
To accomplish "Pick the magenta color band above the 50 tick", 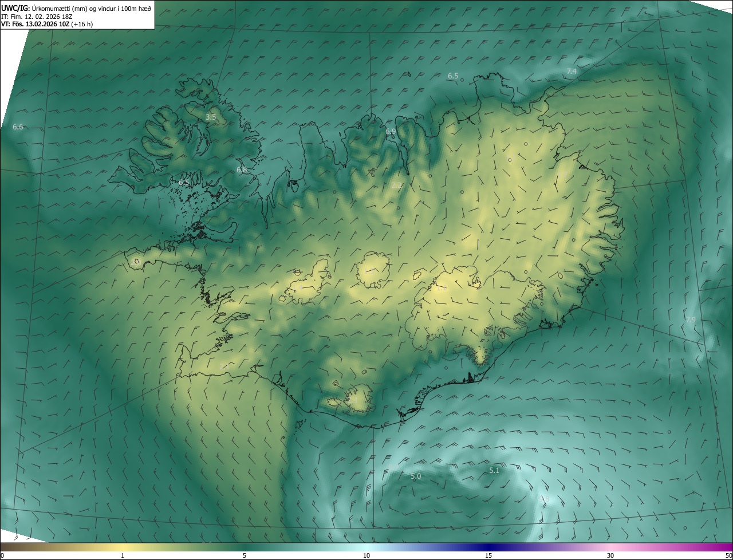I will click(x=726, y=547).
